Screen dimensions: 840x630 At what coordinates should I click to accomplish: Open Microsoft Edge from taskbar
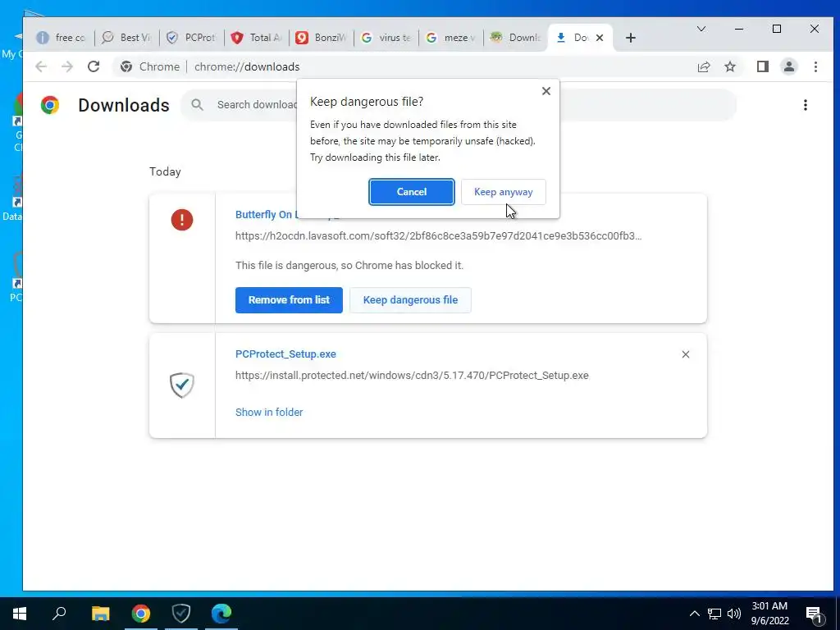point(221,614)
